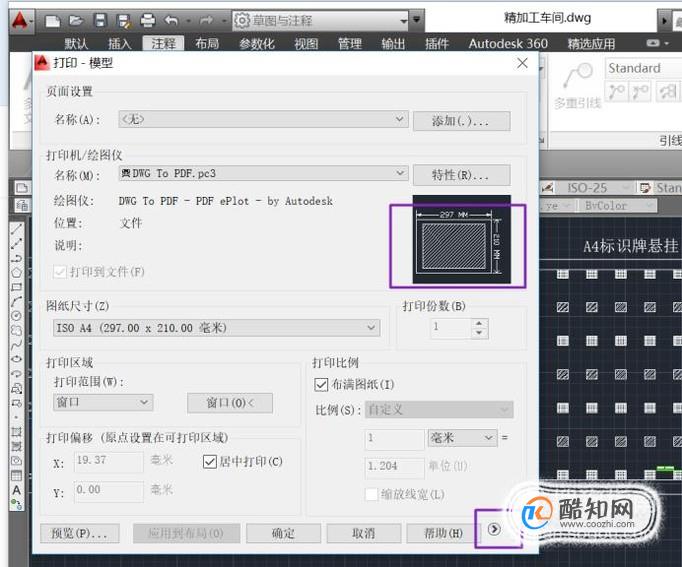682x567 pixels.
Task: Select the Multiline text A tool
Action: click(16, 490)
